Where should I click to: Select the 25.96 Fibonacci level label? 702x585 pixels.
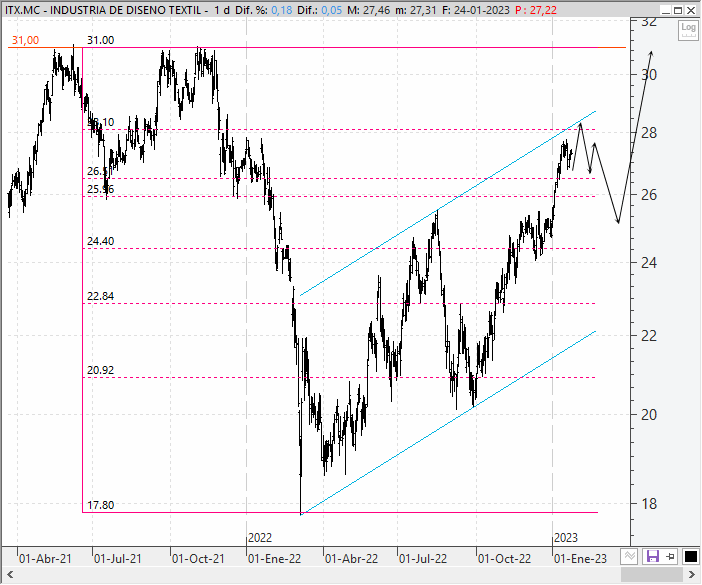(100, 189)
